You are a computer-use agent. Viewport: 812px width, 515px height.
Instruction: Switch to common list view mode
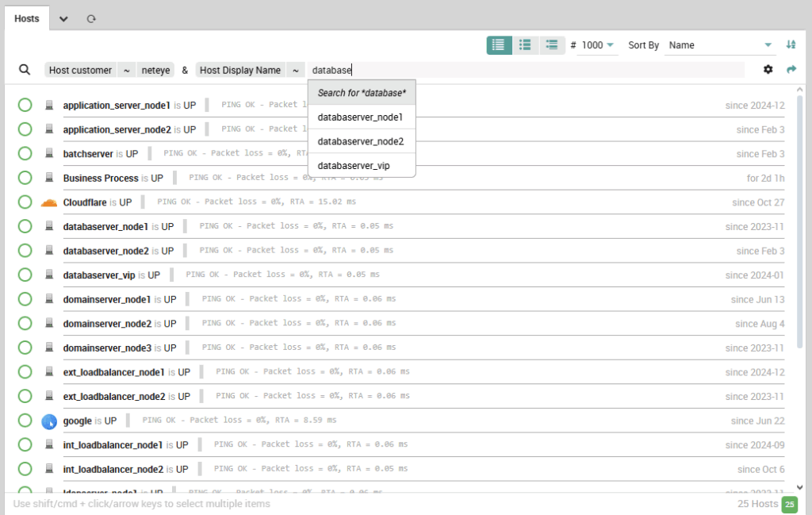525,45
